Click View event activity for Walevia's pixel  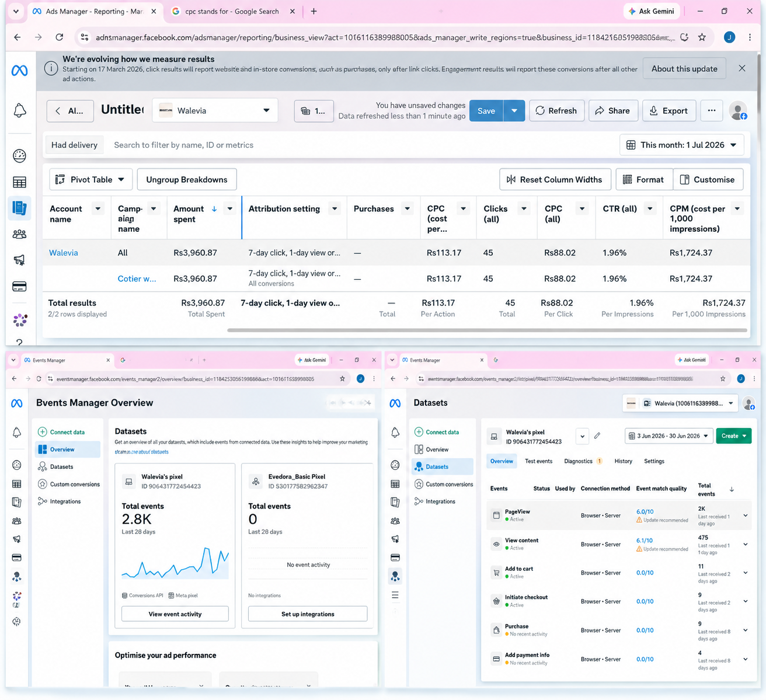[175, 614]
